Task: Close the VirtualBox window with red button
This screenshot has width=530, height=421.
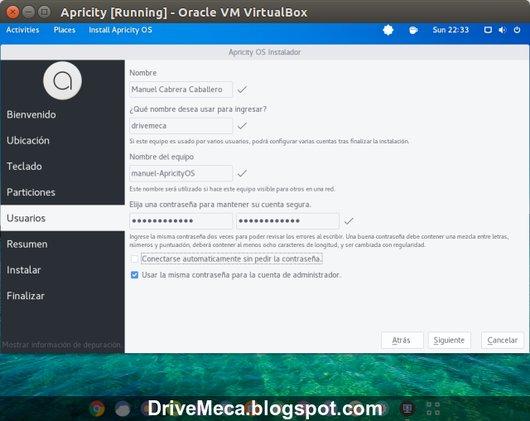Action: tap(13, 12)
